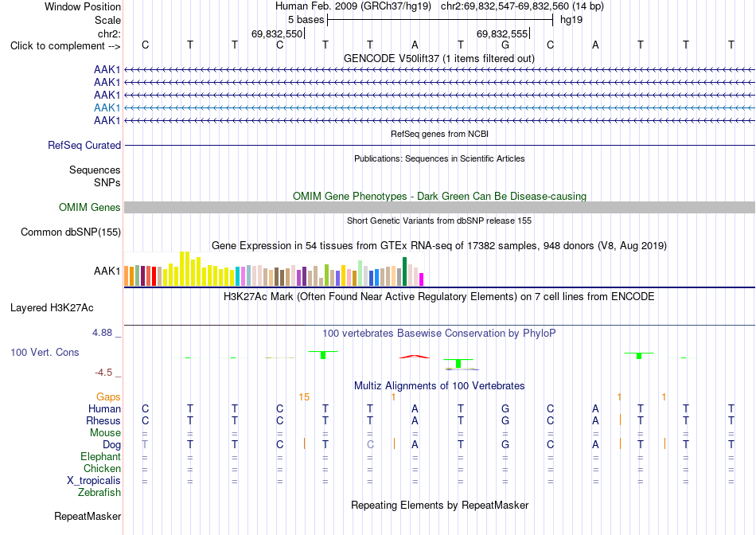Click the gap count 15 in Gaps row
756x535 pixels.
304,397
